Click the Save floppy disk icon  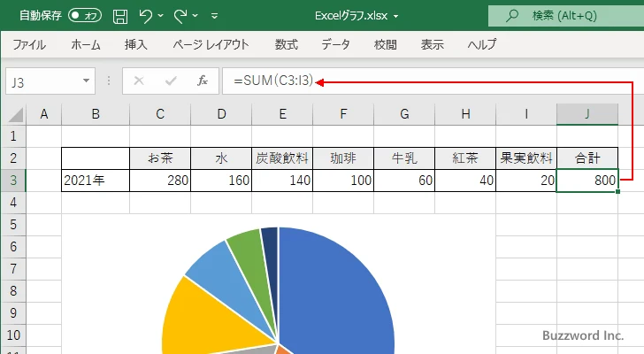click(x=120, y=16)
